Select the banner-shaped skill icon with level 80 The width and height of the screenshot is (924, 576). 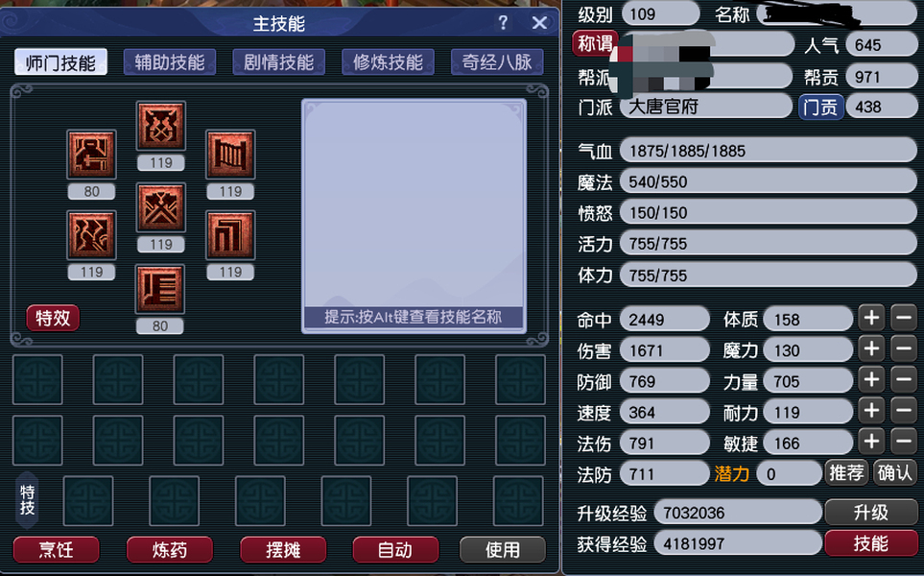tap(160, 289)
